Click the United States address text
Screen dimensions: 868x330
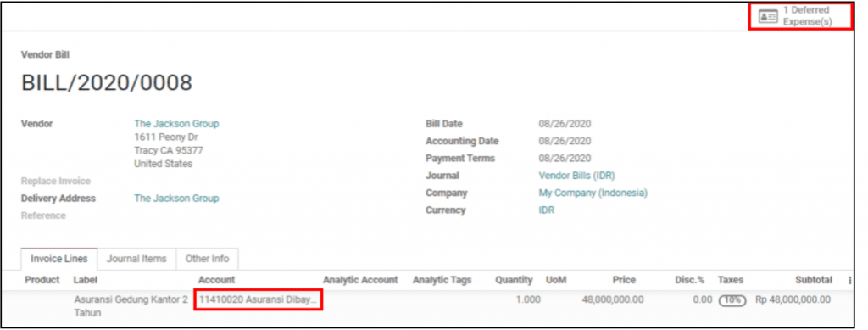pos(164,164)
